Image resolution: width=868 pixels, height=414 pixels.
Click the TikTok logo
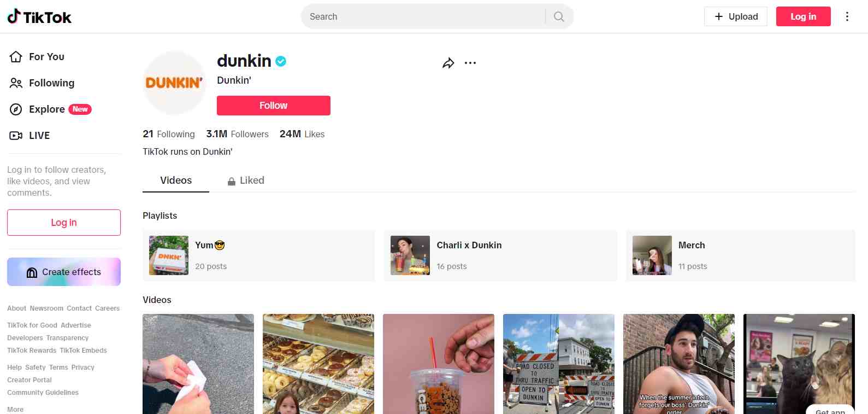[x=39, y=17]
